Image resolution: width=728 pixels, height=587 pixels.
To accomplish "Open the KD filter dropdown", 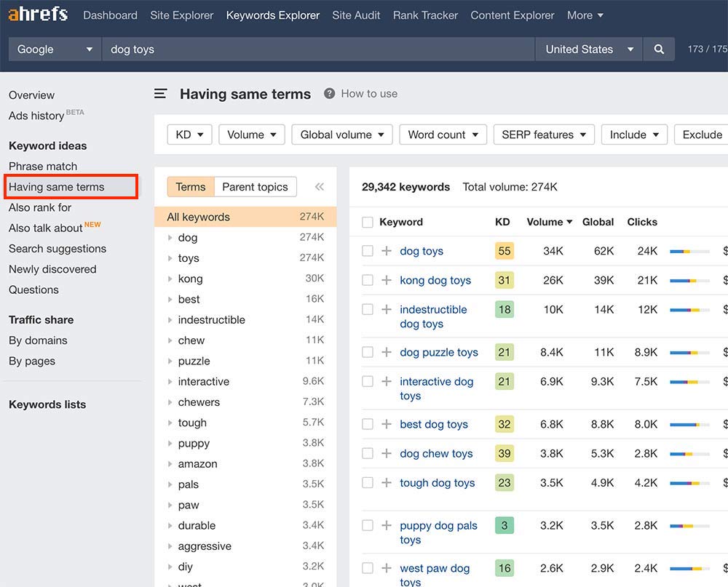I will (189, 135).
